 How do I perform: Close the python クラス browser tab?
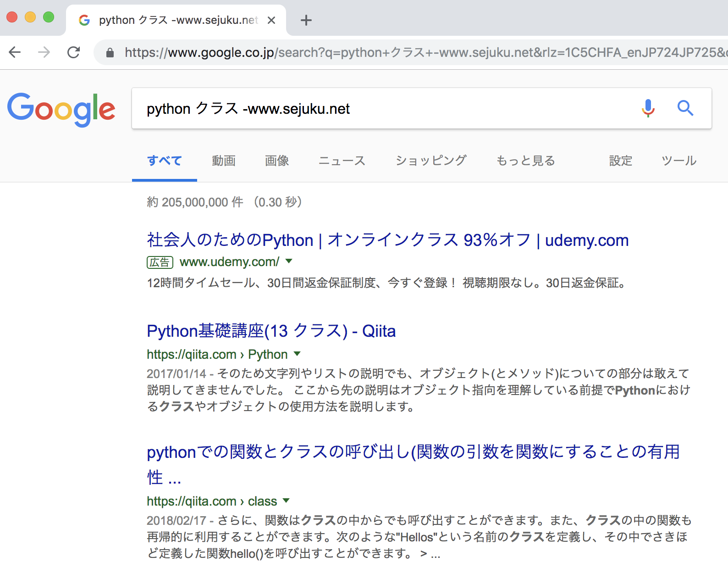(x=271, y=20)
